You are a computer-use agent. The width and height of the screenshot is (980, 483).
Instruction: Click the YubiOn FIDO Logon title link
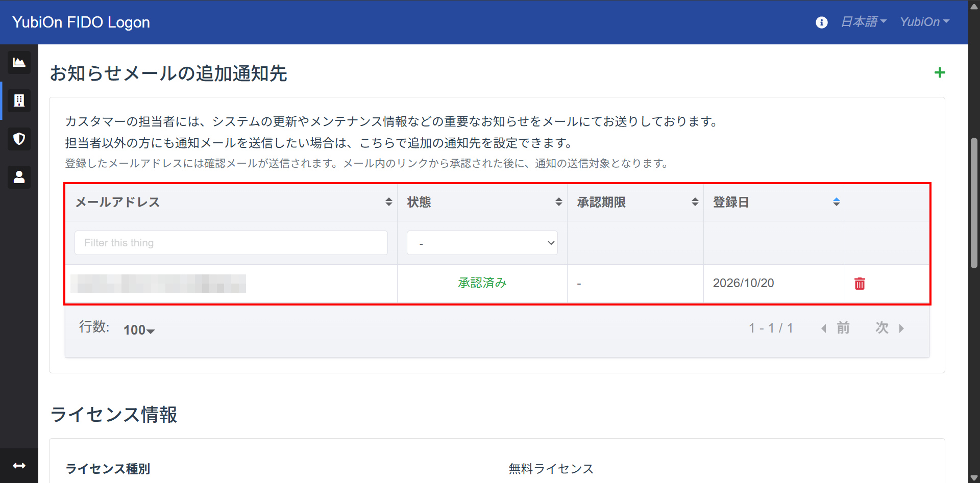pos(81,22)
